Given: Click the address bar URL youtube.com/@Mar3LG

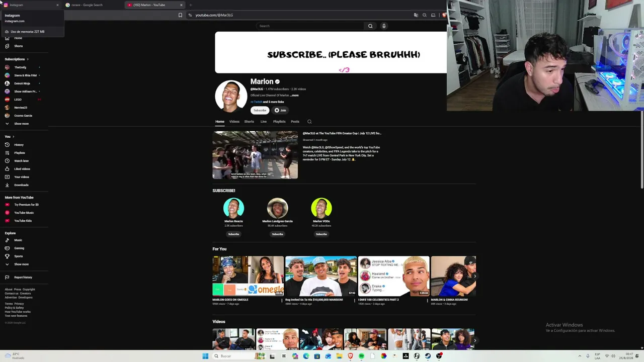Looking at the screenshot, I should pos(214,15).
